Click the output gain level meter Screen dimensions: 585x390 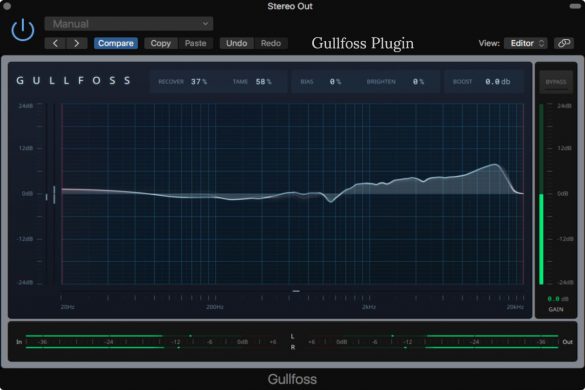click(x=541, y=194)
